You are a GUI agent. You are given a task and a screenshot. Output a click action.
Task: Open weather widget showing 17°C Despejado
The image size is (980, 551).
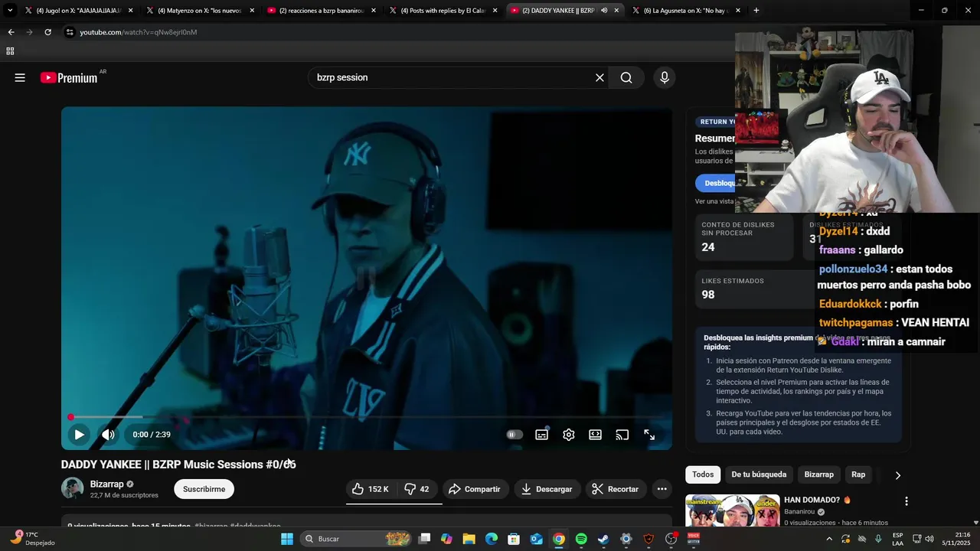coord(33,539)
